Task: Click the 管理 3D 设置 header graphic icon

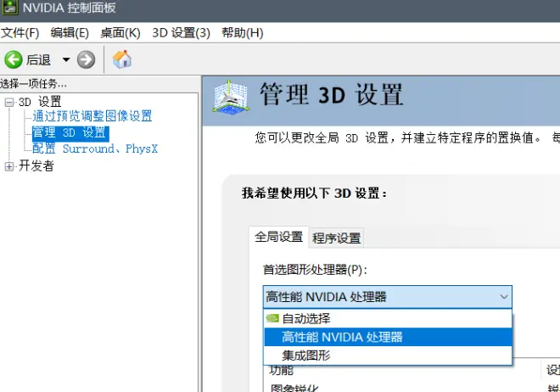Action: click(x=230, y=98)
